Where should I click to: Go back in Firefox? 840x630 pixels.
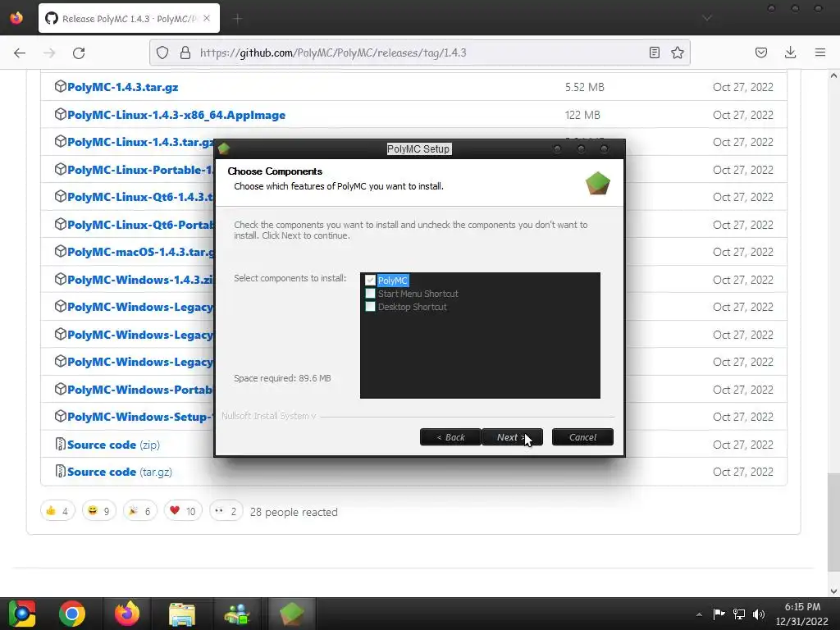(20, 52)
